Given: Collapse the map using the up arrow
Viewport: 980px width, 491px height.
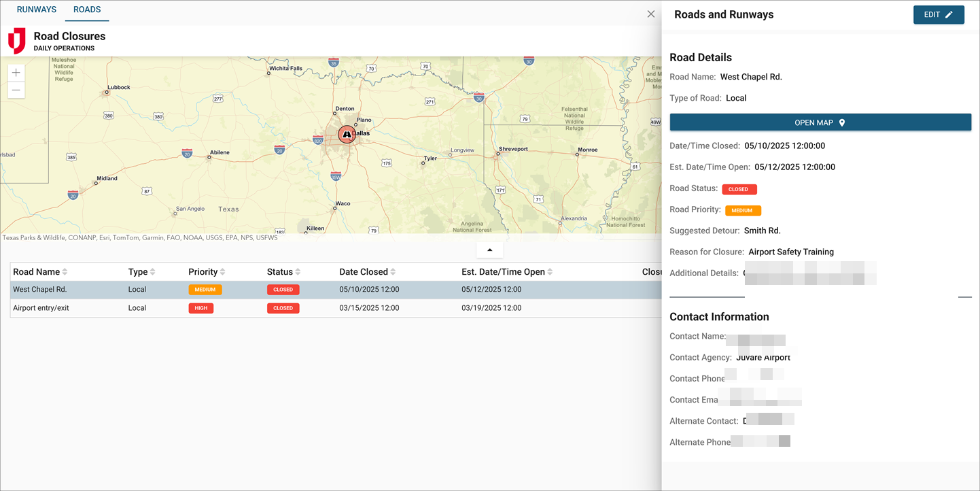Looking at the screenshot, I should click(x=490, y=250).
